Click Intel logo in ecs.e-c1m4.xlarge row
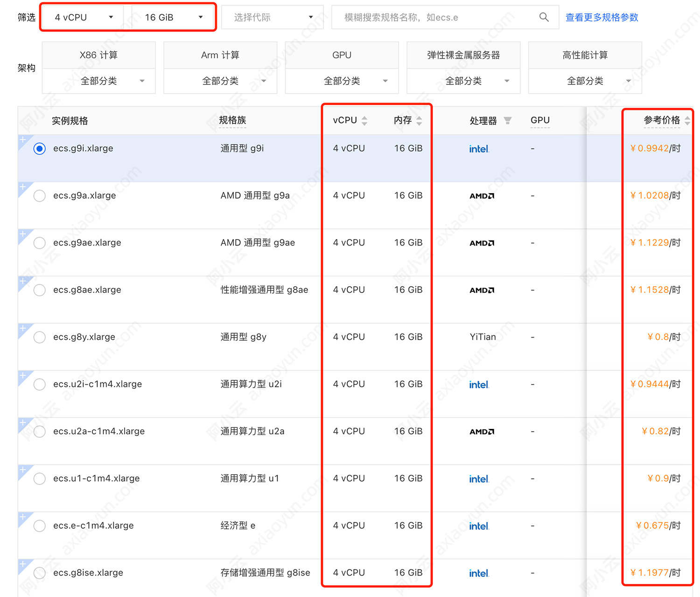Viewport: 700px width, 597px height. [479, 526]
